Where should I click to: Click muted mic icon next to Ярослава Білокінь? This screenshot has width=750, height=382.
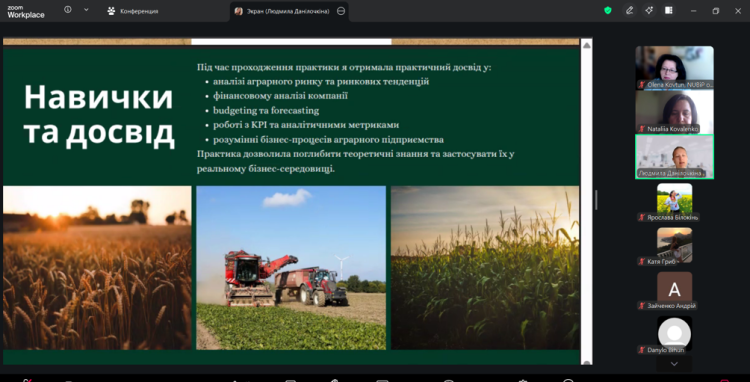pos(642,218)
